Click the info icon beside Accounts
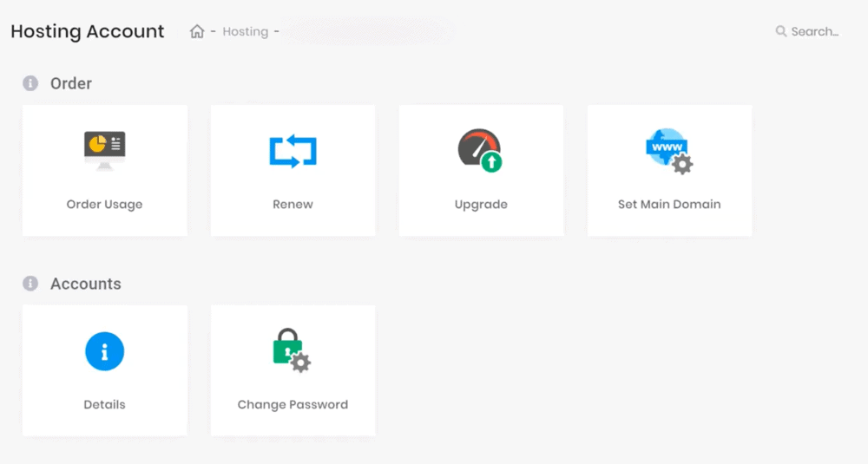This screenshot has width=868, height=464. [30, 284]
